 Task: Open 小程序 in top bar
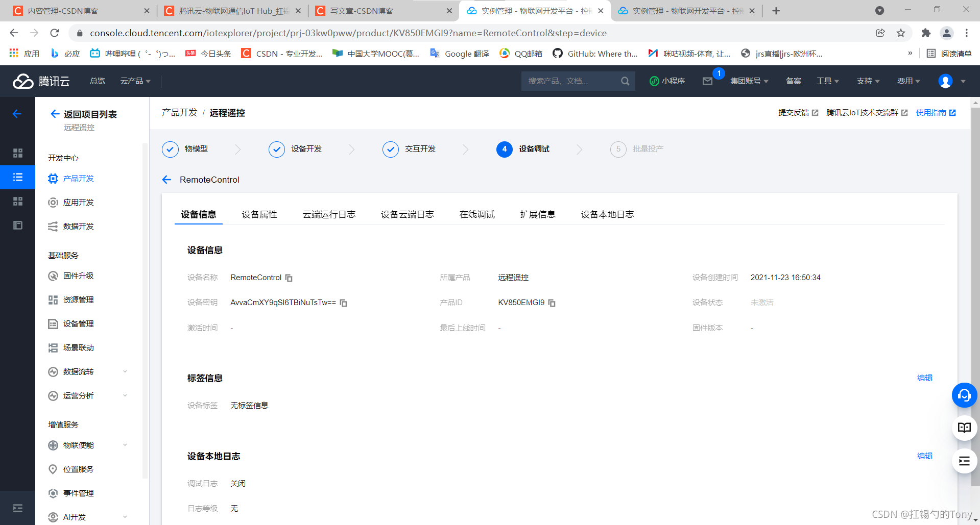(667, 81)
